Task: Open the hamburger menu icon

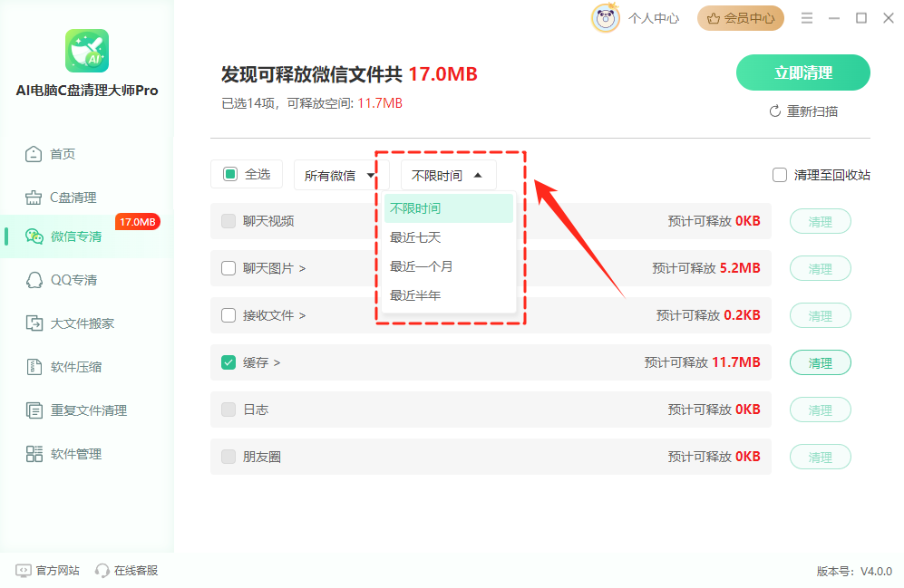Action: pos(807,18)
